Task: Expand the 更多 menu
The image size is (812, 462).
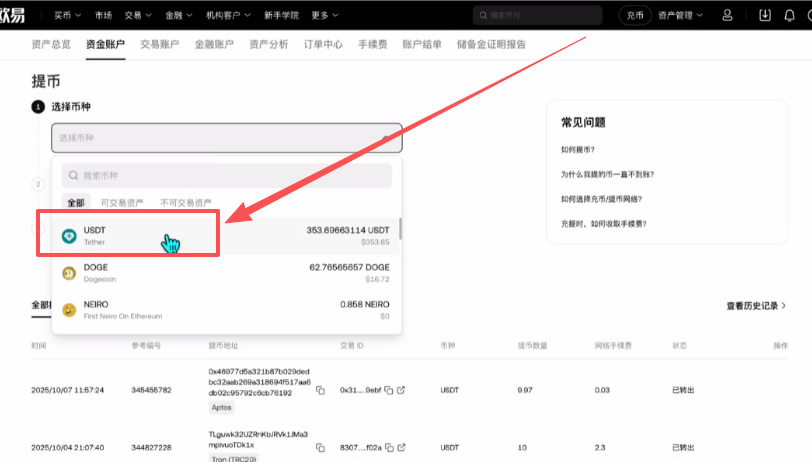Action: [x=325, y=16]
